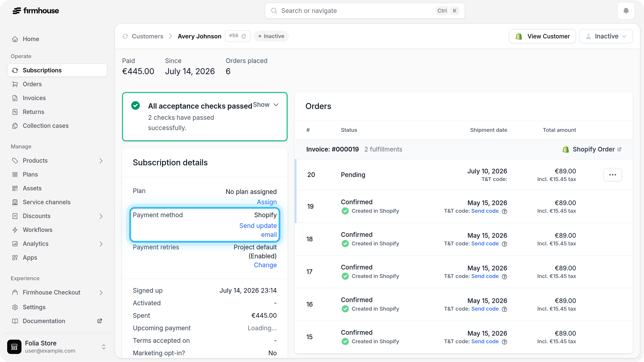Viewport: 644px width, 362px height.
Task: Send payment method update email
Action: [258, 230]
